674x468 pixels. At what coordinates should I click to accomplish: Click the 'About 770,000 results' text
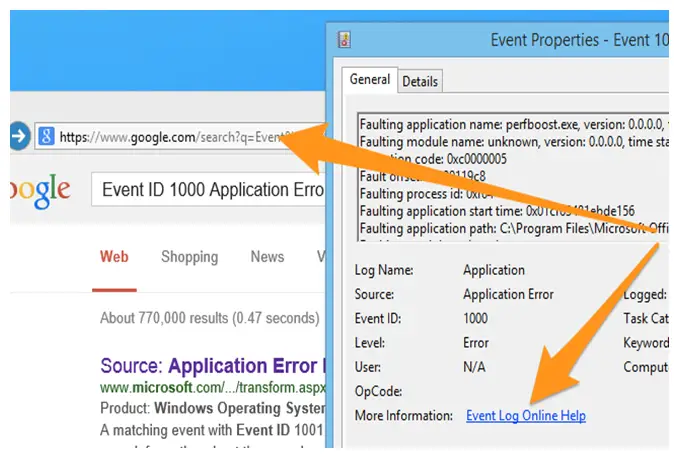click(x=210, y=318)
